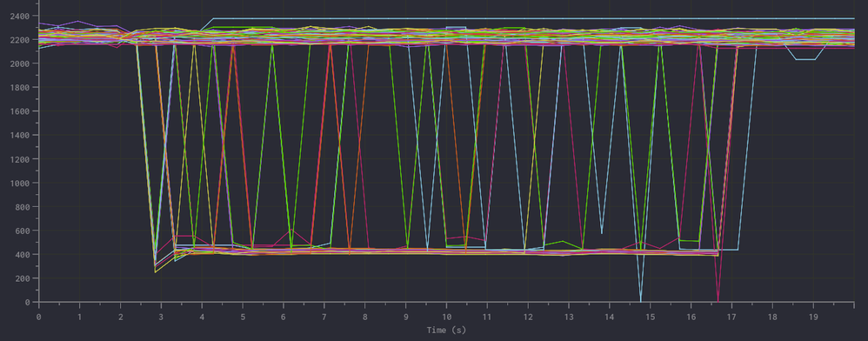Image resolution: width=868 pixels, height=341 pixels.
Task: Click light blue dip to 2030 near 18.8 s
Action: coord(805,58)
